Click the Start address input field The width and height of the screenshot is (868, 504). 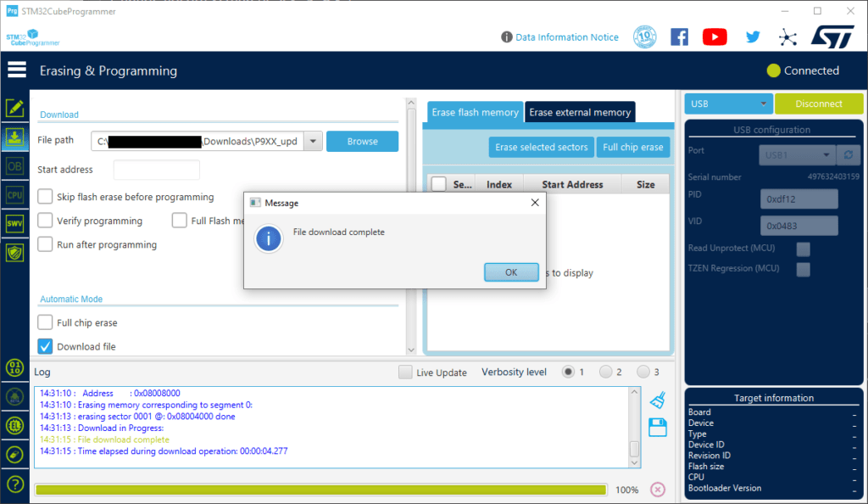click(157, 170)
